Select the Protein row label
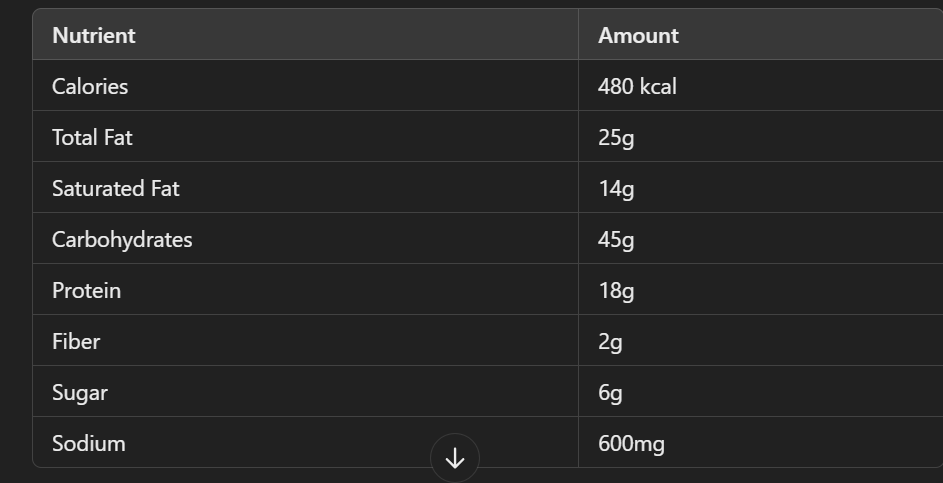The height and width of the screenshot is (483, 943). click(86, 291)
